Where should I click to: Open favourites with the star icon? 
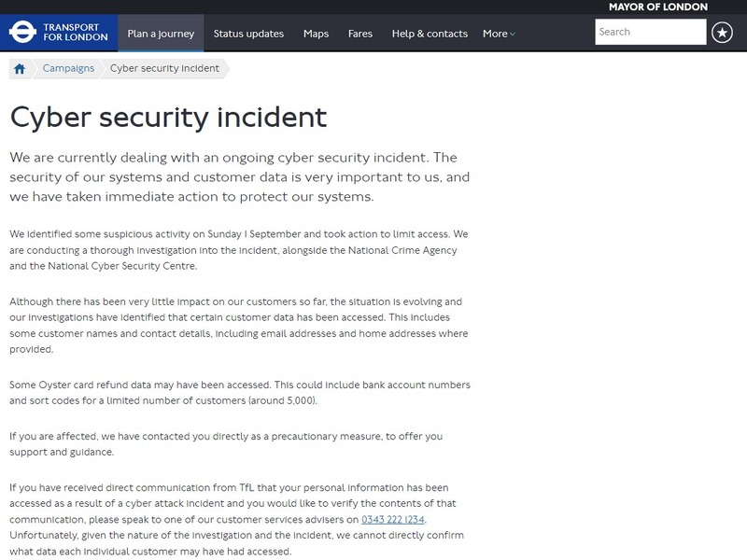[x=722, y=33]
